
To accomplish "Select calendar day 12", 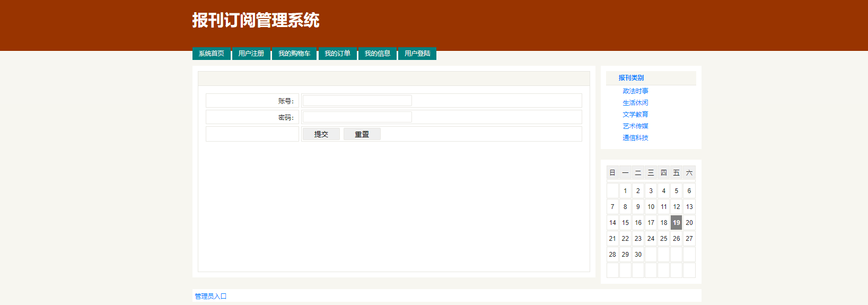I will [677, 207].
